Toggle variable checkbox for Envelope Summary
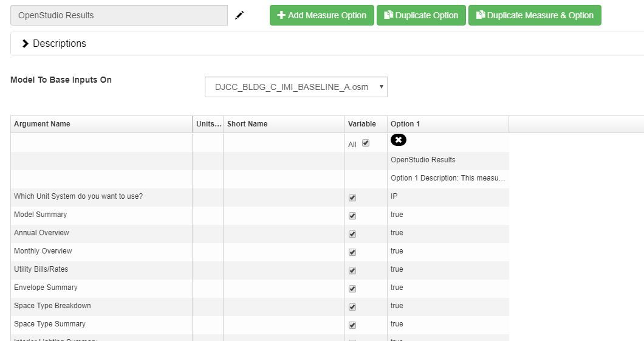 [x=352, y=289]
